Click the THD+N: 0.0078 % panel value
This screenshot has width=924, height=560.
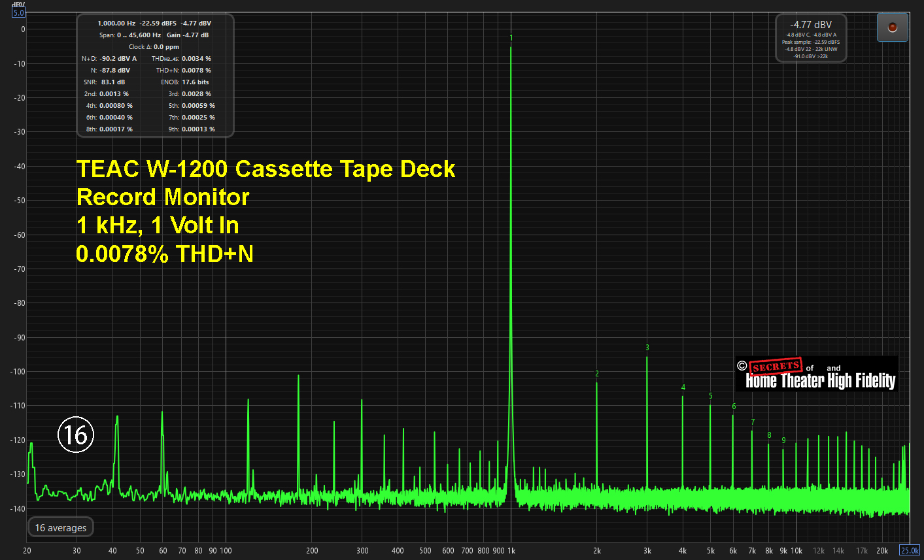click(184, 70)
